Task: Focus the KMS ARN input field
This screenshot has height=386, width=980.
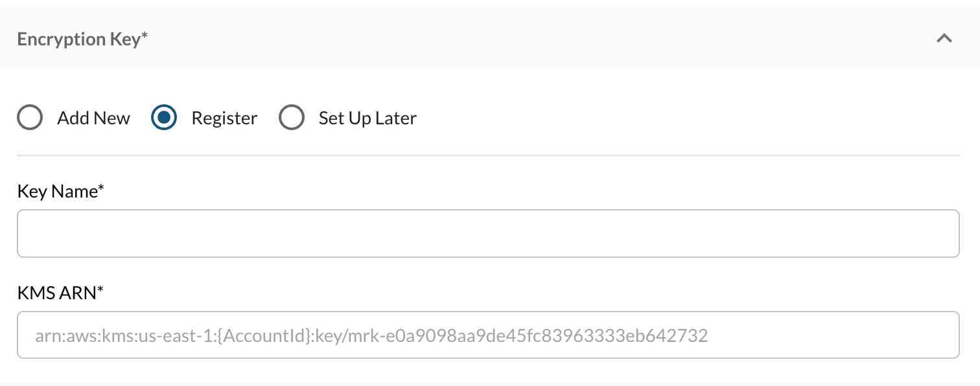Action: pyautogui.click(x=487, y=335)
